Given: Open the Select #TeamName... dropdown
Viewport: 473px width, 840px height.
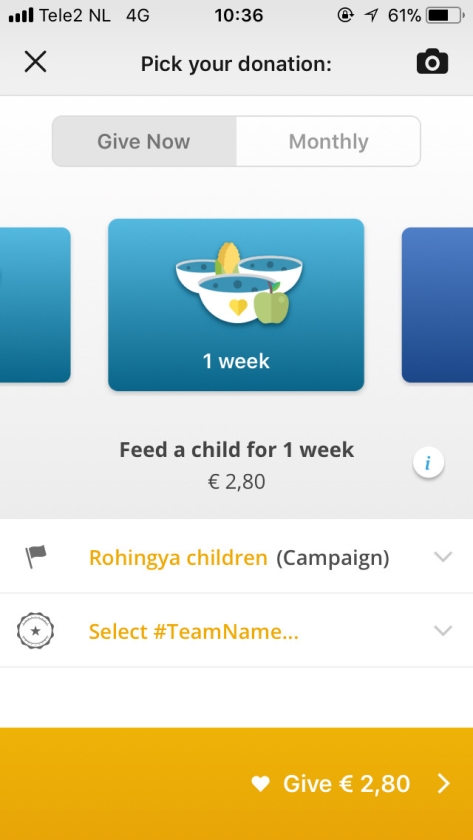Looking at the screenshot, I should [236, 631].
